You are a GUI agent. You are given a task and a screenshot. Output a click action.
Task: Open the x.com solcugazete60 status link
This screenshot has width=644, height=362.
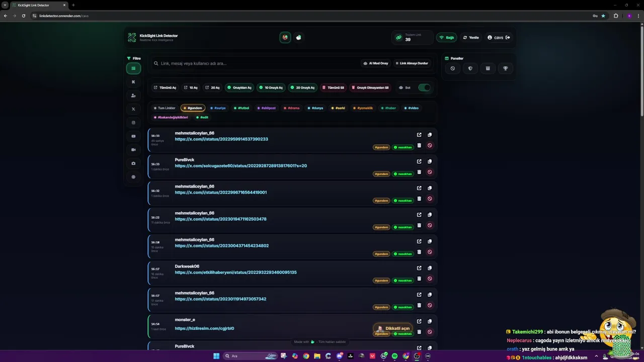241,165
